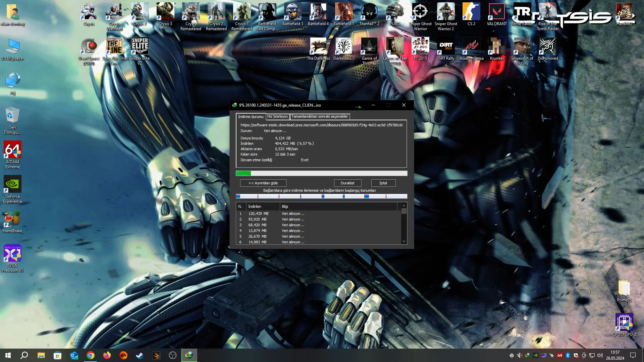Select connection row 6 with 14,983 MB
644x362 pixels.
pos(318,242)
